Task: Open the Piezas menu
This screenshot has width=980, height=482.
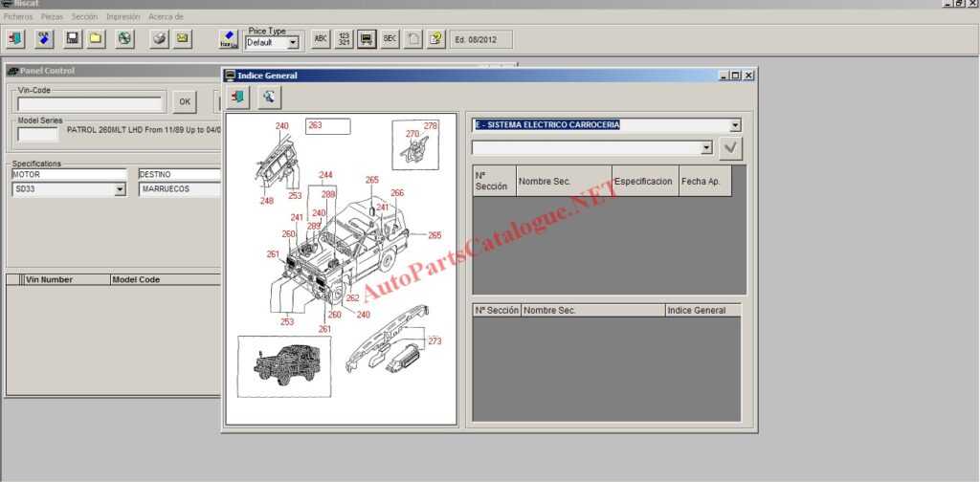Action: (x=52, y=17)
